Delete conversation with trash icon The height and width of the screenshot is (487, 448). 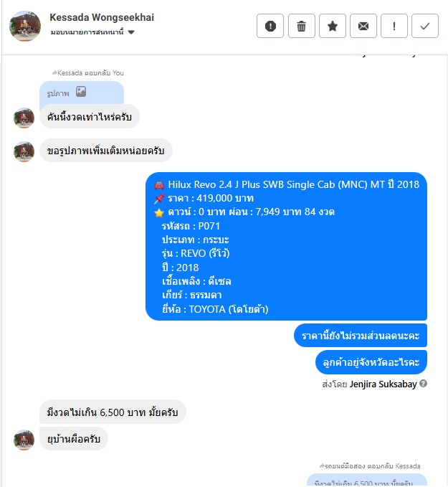tap(301, 26)
